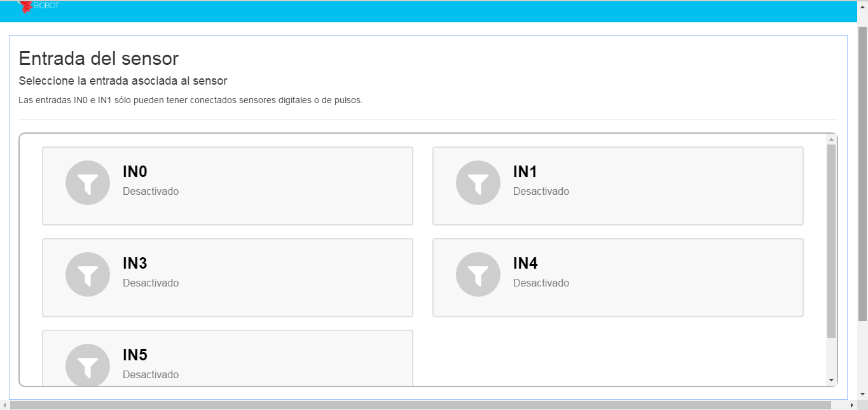This screenshot has width=868, height=410.
Task: Click the page's scroll-down arrow
Action: pos(863,394)
